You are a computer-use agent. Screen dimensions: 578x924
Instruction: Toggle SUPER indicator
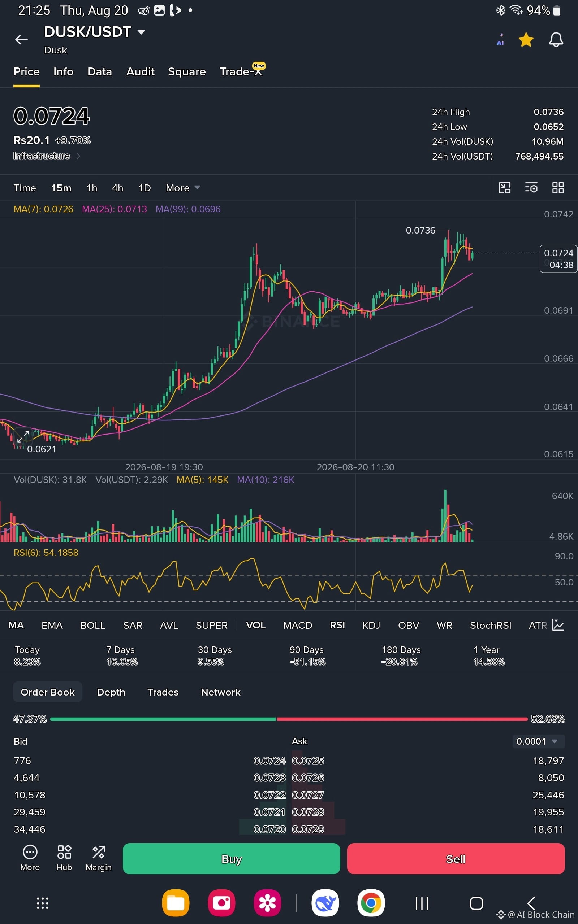pyautogui.click(x=211, y=625)
